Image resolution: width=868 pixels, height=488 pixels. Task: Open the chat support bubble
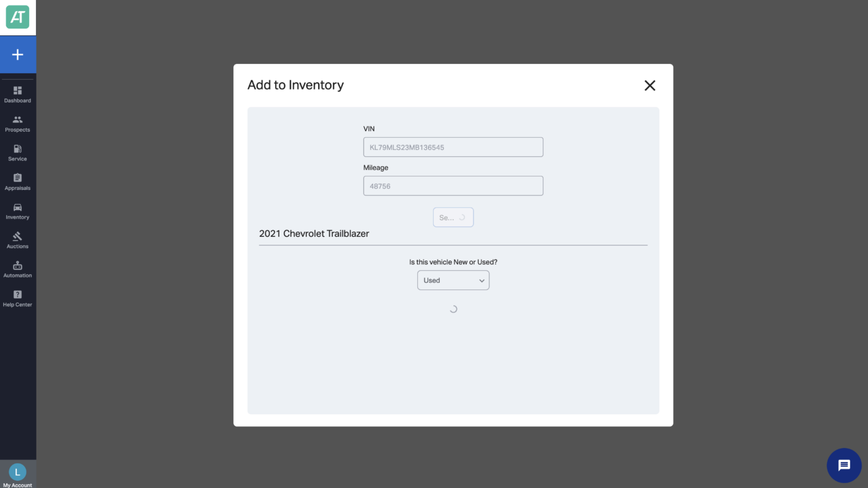pyautogui.click(x=844, y=465)
